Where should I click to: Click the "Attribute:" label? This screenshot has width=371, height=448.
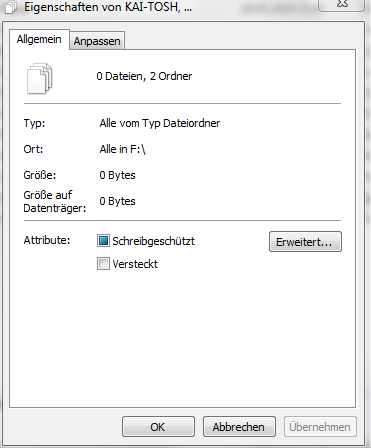(x=47, y=240)
